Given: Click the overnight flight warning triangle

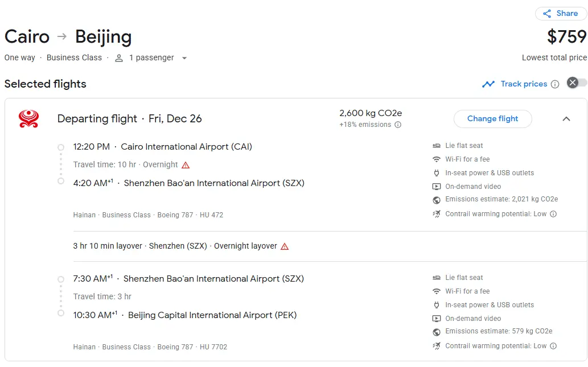Looking at the screenshot, I should pos(186,165).
